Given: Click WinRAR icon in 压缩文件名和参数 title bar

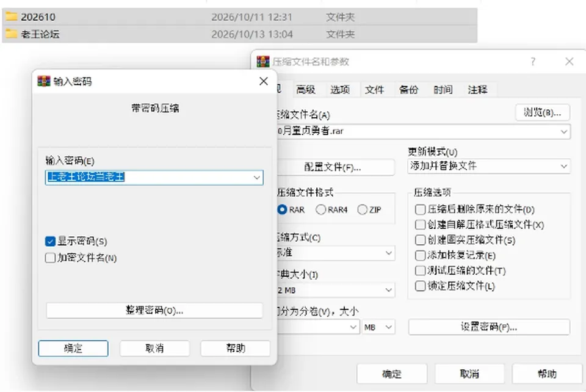Looking at the screenshot, I should tap(263, 61).
